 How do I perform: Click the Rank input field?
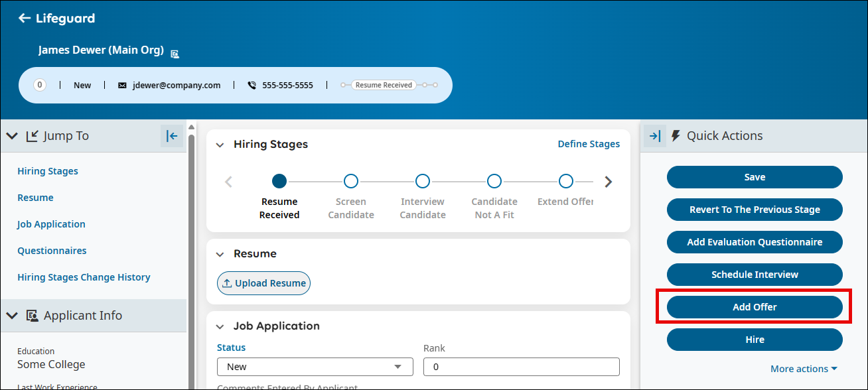click(x=522, y=367)
